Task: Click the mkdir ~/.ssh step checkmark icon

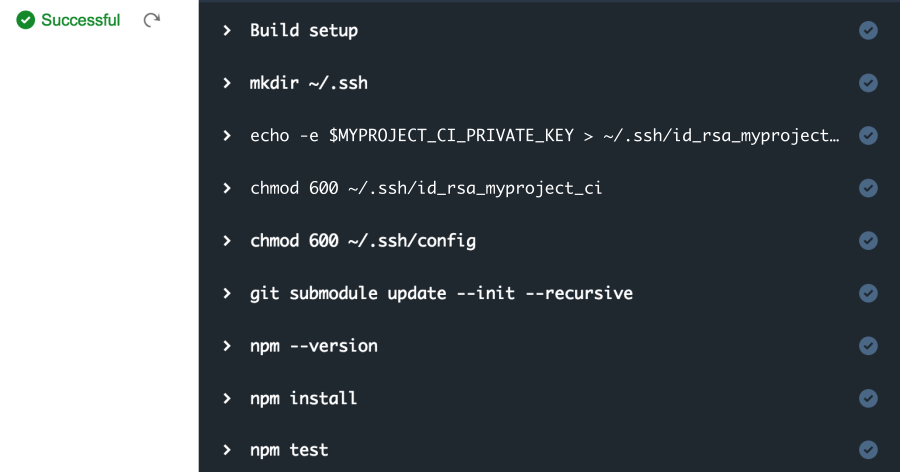Action: [868, 83]
